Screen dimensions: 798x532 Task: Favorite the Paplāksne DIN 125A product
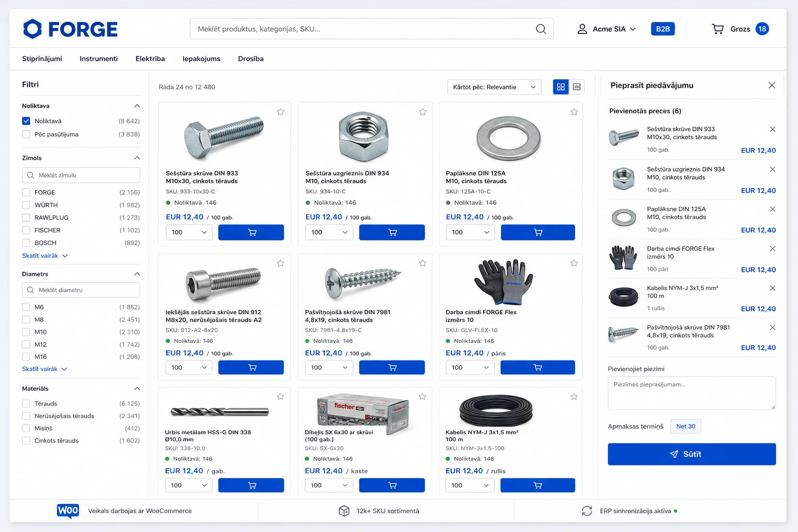(x=574, y=112)
